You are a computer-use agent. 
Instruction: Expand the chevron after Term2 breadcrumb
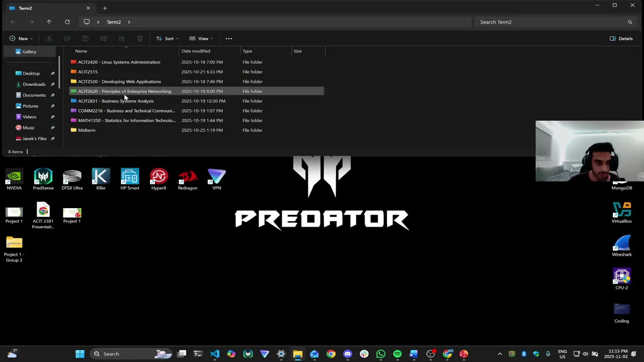129,22
